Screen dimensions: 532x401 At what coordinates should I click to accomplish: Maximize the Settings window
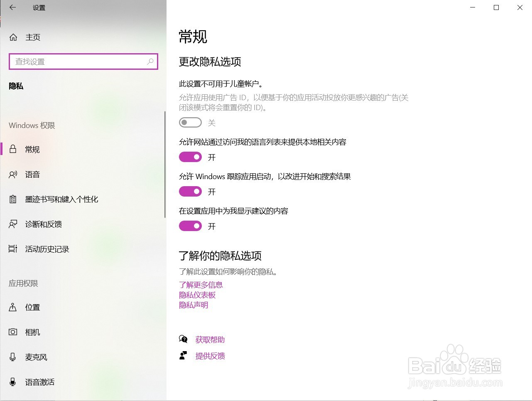tap(496, 7)
